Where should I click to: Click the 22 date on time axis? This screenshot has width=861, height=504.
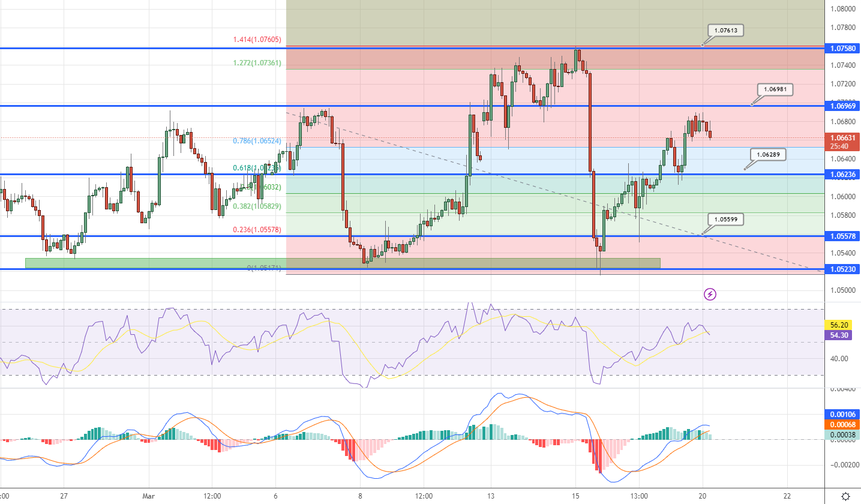point(787,496)
